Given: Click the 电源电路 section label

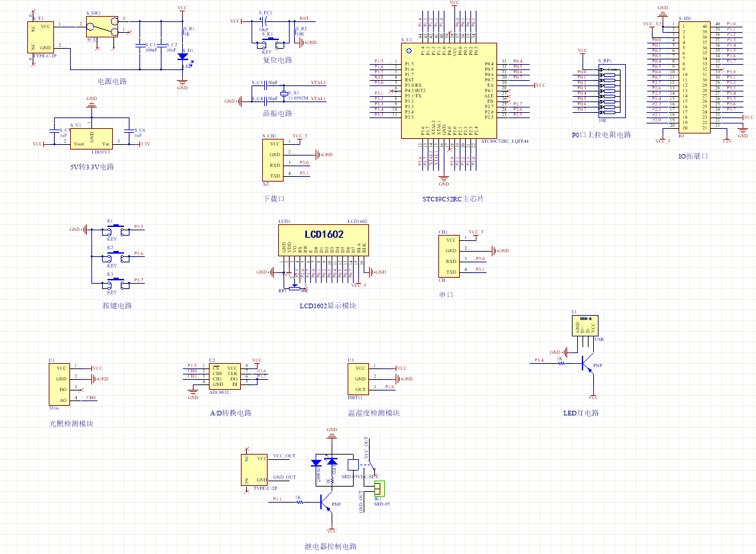Looking at the screenshot, I should [x=112, y=81].
